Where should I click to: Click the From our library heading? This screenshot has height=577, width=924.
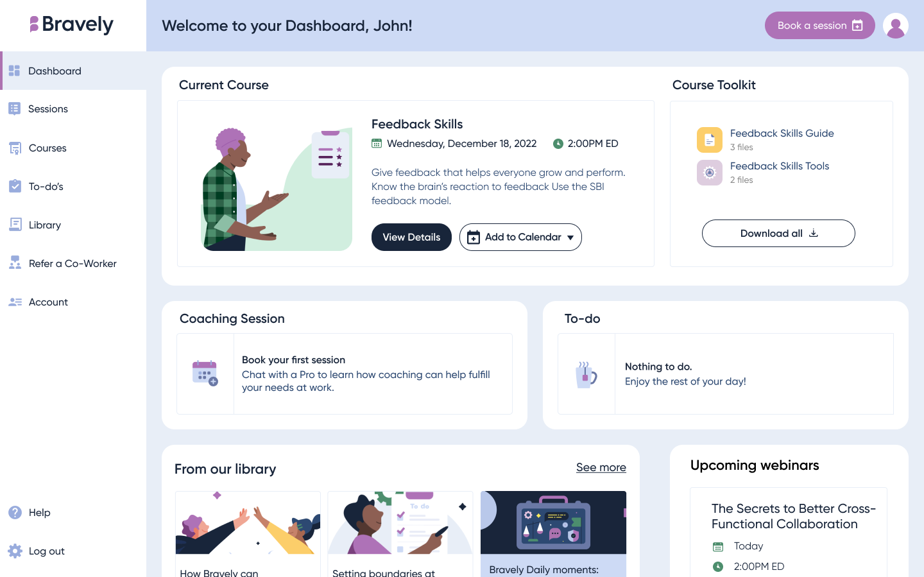click(x=225, y=469)
